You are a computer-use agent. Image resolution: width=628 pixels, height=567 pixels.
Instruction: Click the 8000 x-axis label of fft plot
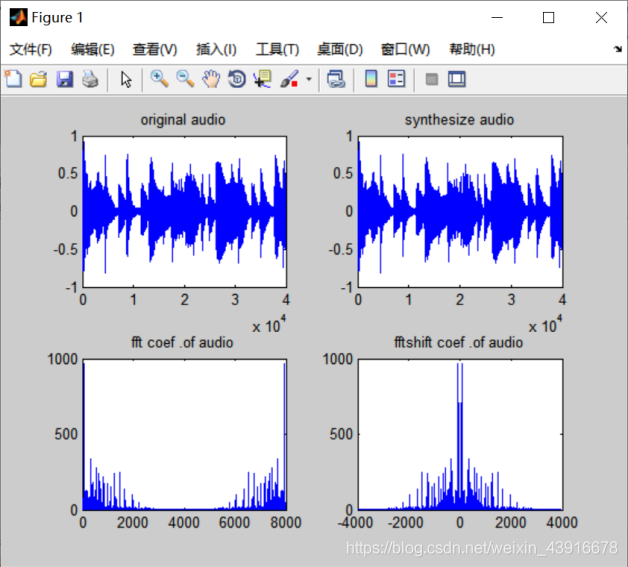[286, 523]
